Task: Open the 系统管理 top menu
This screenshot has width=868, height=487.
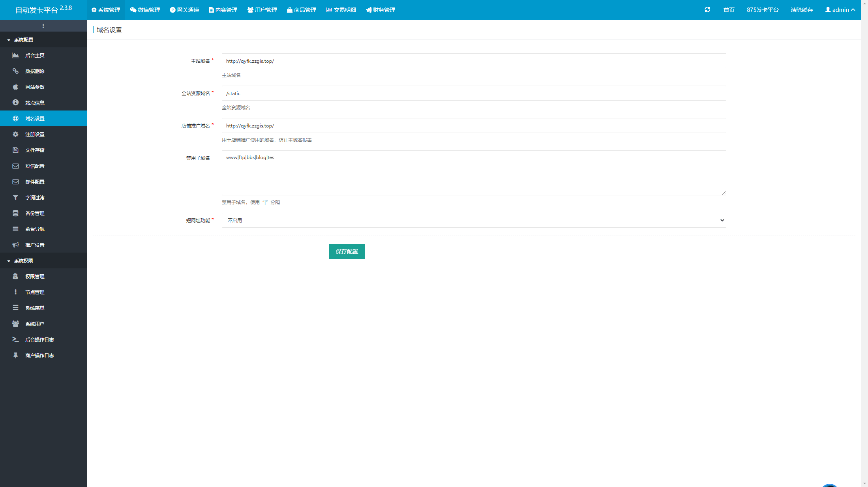Action: (x=106, y=9)
